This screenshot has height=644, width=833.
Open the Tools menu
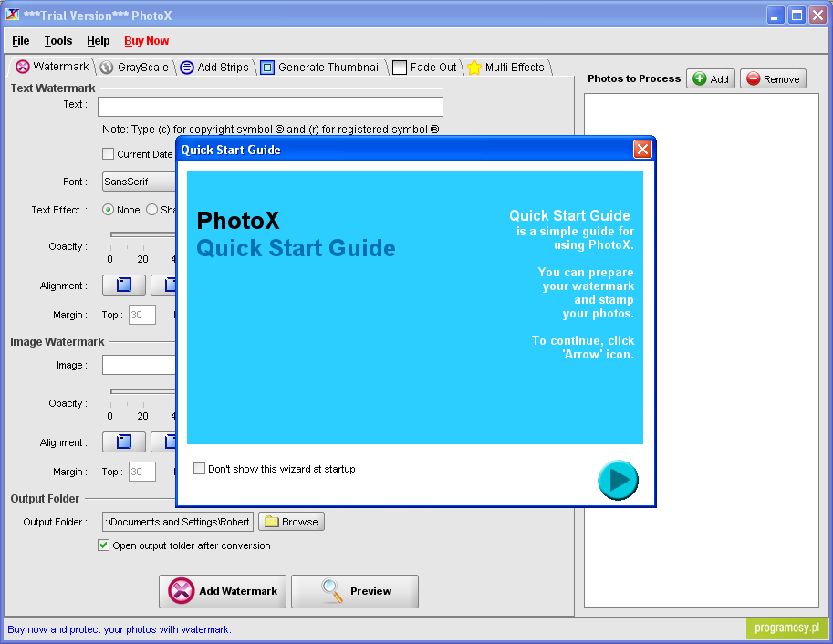click(x=57, y=41)
